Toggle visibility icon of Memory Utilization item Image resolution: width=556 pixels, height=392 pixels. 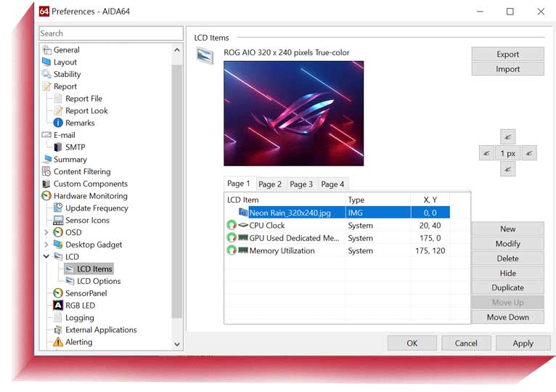point(232,250)
